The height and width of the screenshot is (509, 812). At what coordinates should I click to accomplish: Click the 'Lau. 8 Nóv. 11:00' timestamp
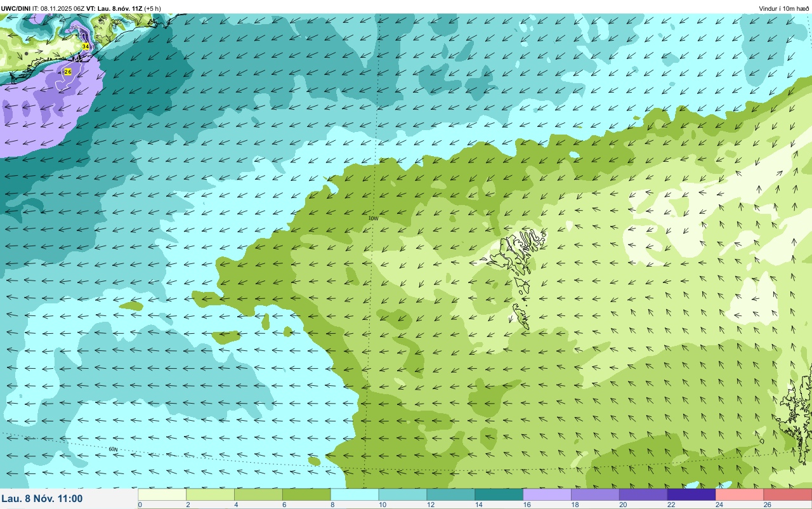pos(42,499)
